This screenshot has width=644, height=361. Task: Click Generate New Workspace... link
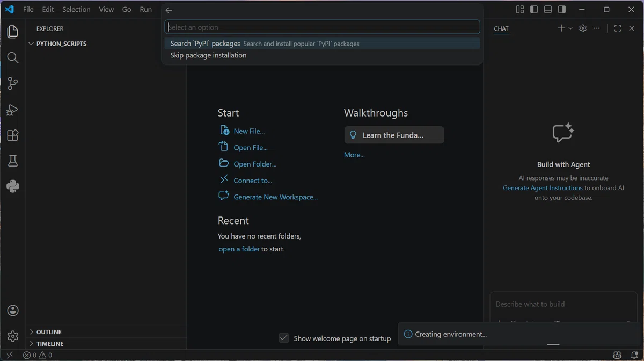pos(276,197)
